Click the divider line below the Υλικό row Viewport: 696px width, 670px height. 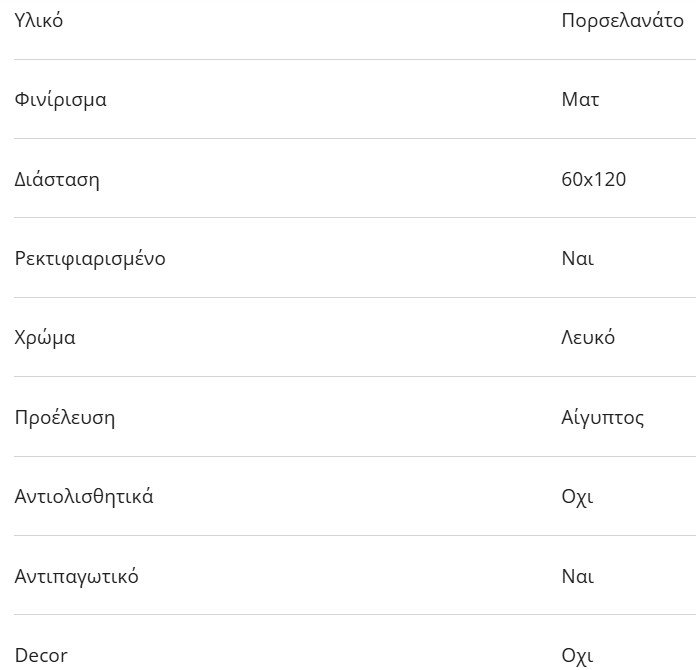[x=348, y=59]
